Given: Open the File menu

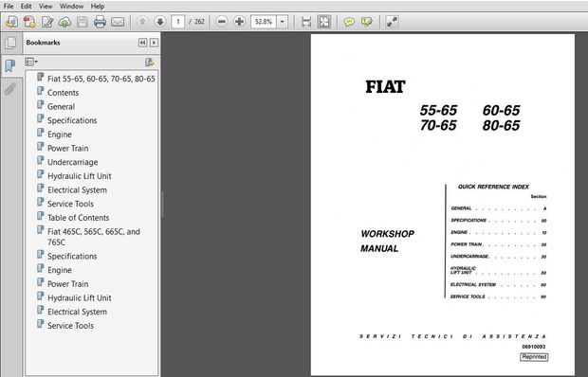Looking at the screenshot, I should coord(9,6).
